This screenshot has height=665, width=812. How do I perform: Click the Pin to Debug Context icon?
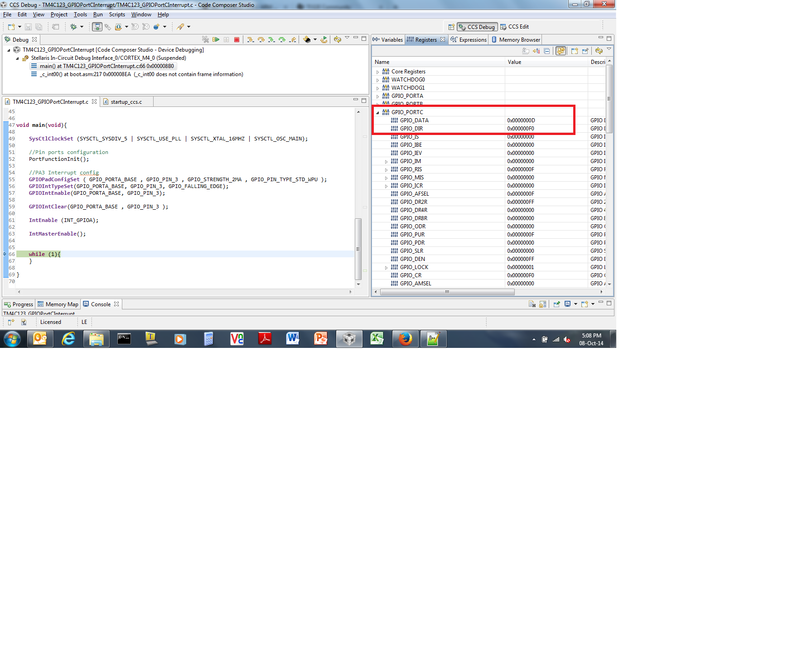585,51
